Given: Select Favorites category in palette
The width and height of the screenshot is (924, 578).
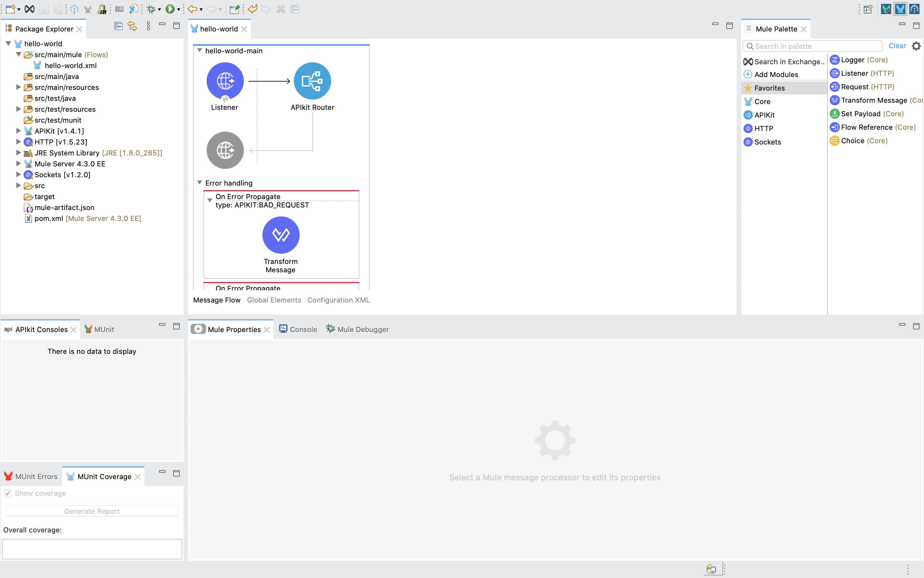Looking at the screenshot, I should (x=784, y=88).
